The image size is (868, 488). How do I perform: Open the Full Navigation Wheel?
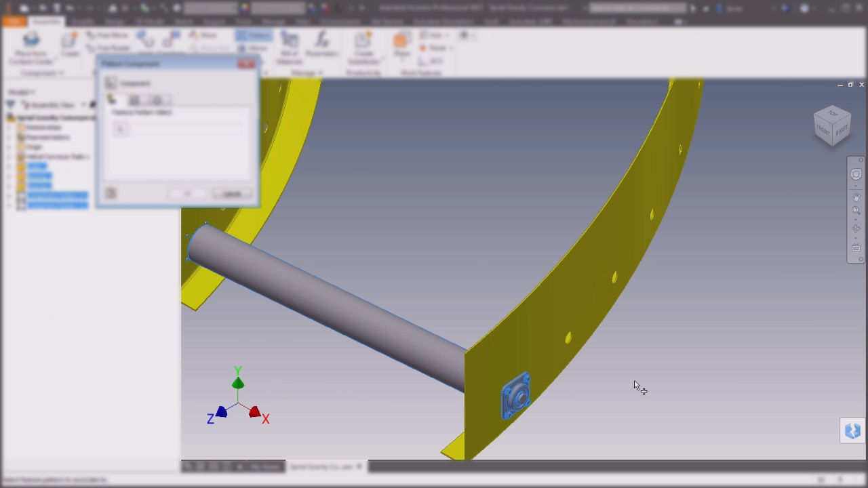[x=856, y=174]
